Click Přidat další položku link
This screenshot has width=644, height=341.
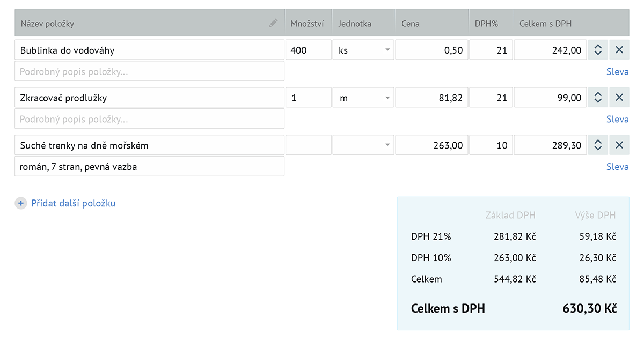[73, 203]
